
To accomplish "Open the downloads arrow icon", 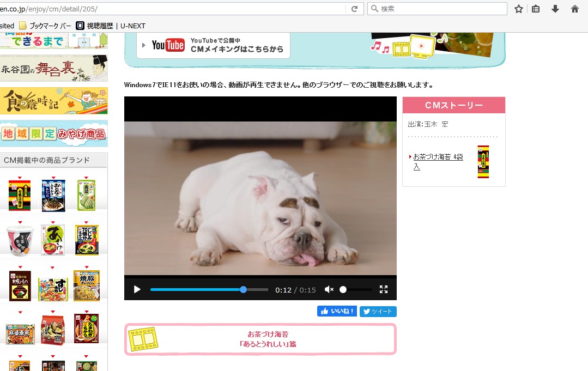I will tap(555, 9).
